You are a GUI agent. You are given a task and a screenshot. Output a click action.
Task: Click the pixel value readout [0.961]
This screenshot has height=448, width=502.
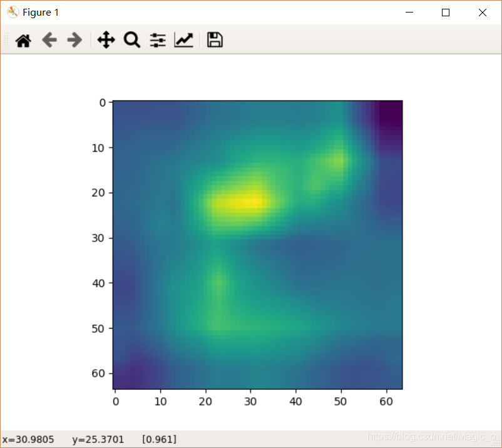coord(159,439)
